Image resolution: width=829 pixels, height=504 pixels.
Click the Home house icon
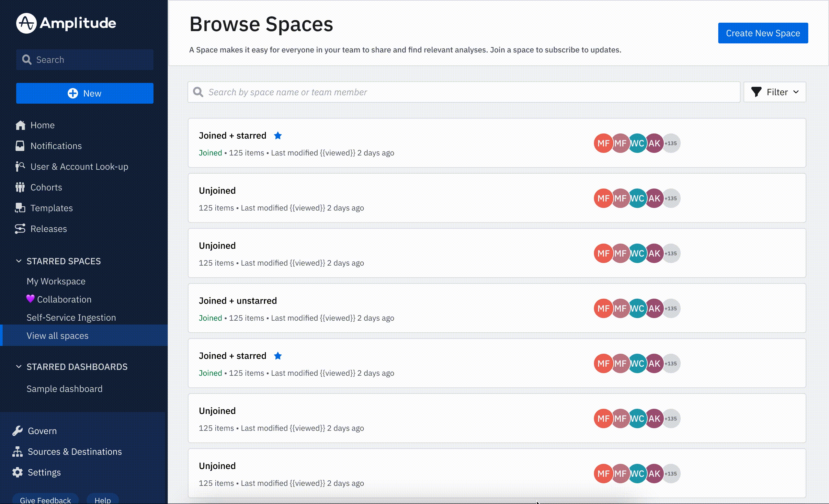pos(20,125)
